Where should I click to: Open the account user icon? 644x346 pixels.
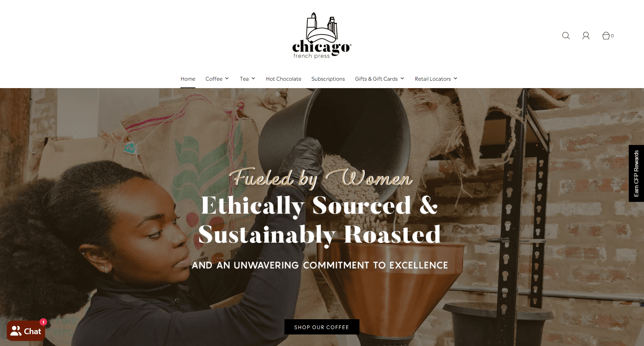tap(586, 36)
